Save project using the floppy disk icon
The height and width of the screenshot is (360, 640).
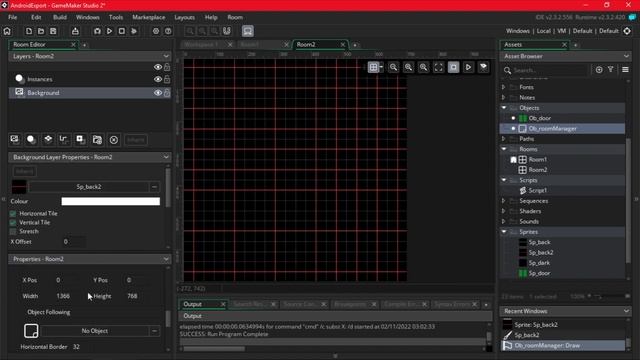(53, 31)
